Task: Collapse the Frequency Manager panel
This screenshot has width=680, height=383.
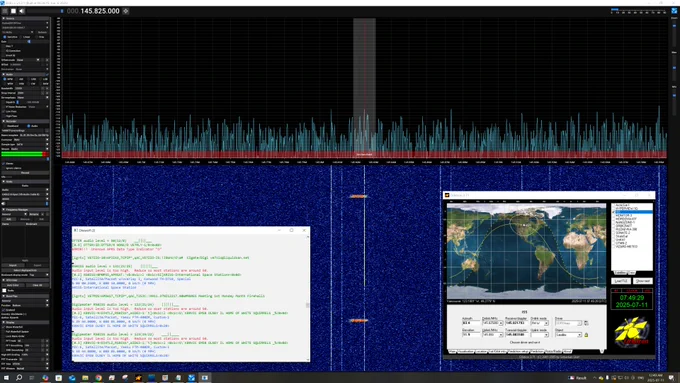Action: (3, 210)
